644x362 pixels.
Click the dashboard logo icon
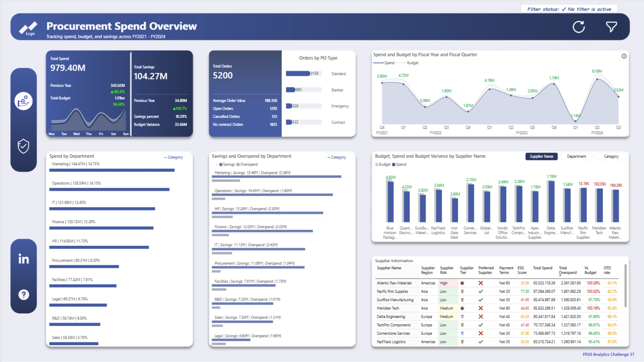point(28,28)
